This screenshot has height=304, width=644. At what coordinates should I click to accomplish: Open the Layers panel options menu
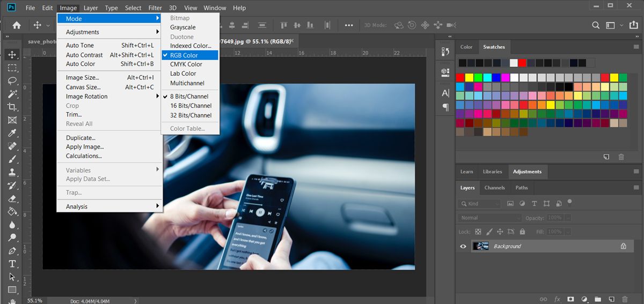[x=636, y=188]
